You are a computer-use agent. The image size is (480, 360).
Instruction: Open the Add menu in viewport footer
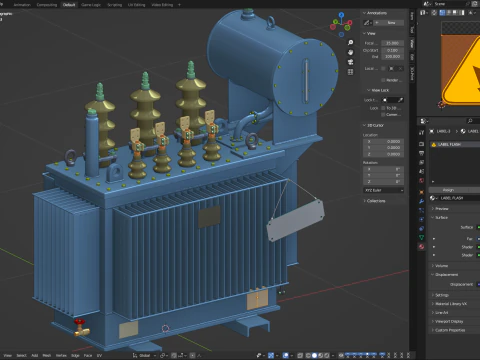click(35, 355)
